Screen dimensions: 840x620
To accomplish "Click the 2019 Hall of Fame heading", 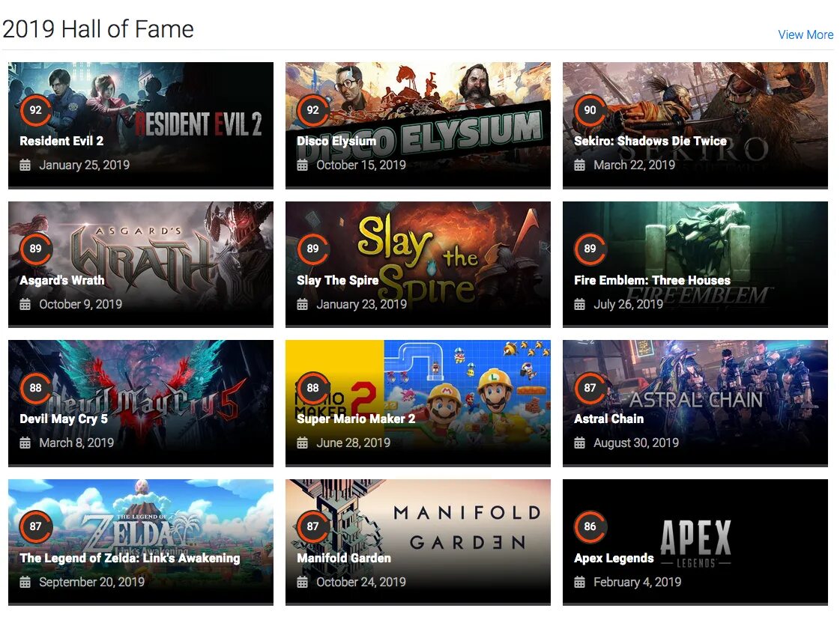I will pyautogui.click(x=98, y=29).
